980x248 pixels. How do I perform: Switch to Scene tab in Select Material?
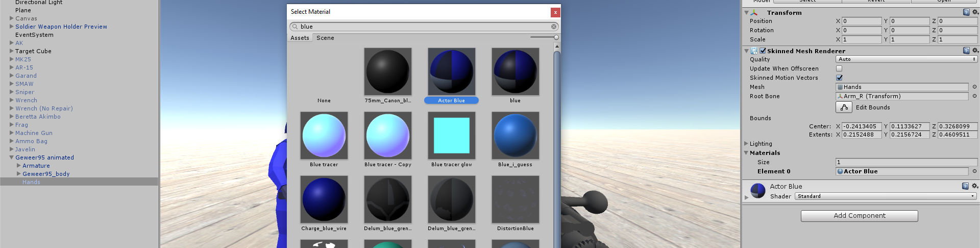[325, 38]
